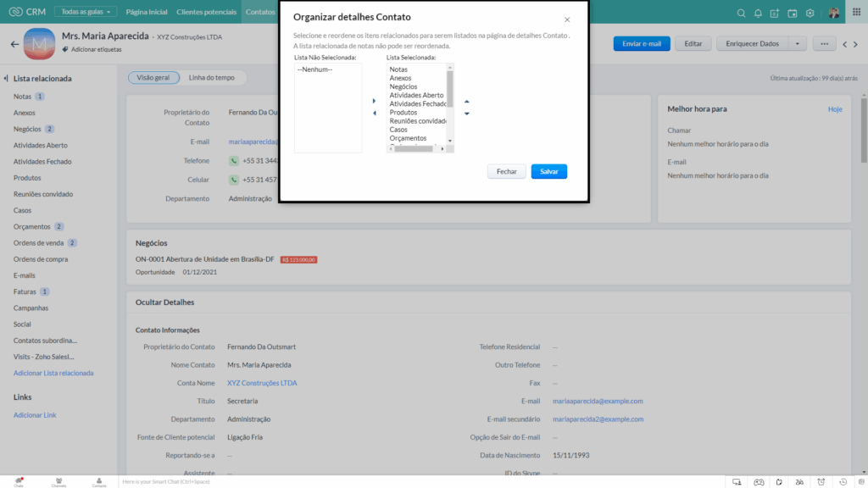Click the phone icon beside Celular
868x488 pixels.
click(x=234, y=180)
